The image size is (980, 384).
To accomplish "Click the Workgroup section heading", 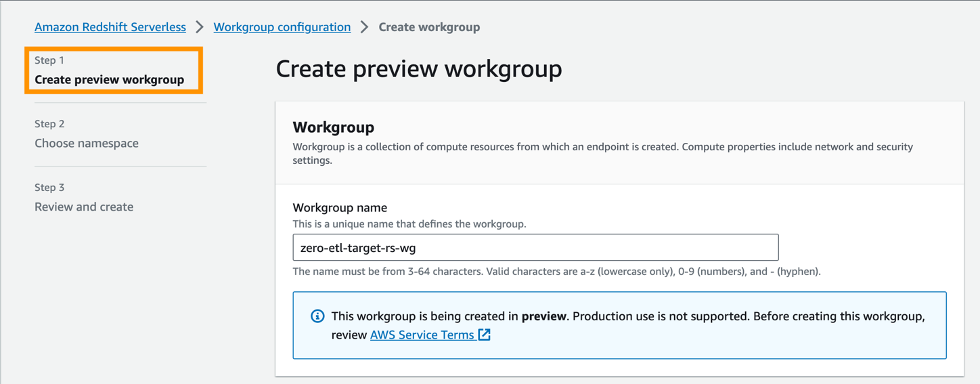I will pyautogui.click(x=334, y=127).
